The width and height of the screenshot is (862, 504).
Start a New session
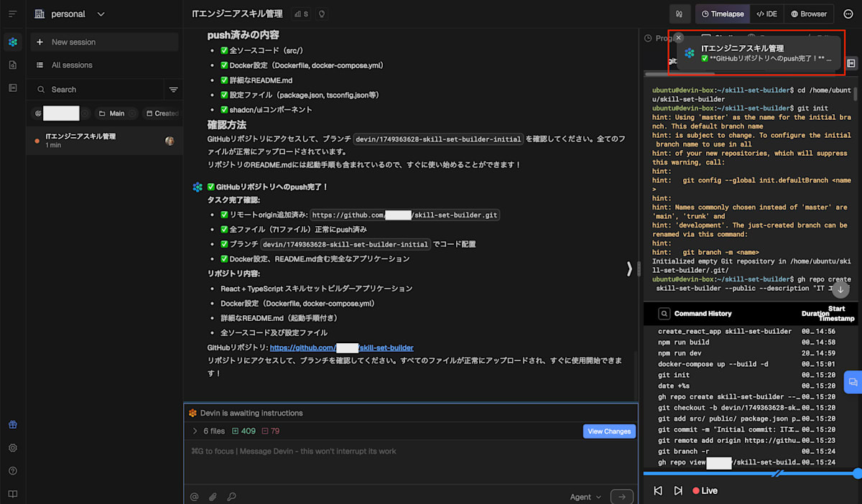[x=104, y=42]
